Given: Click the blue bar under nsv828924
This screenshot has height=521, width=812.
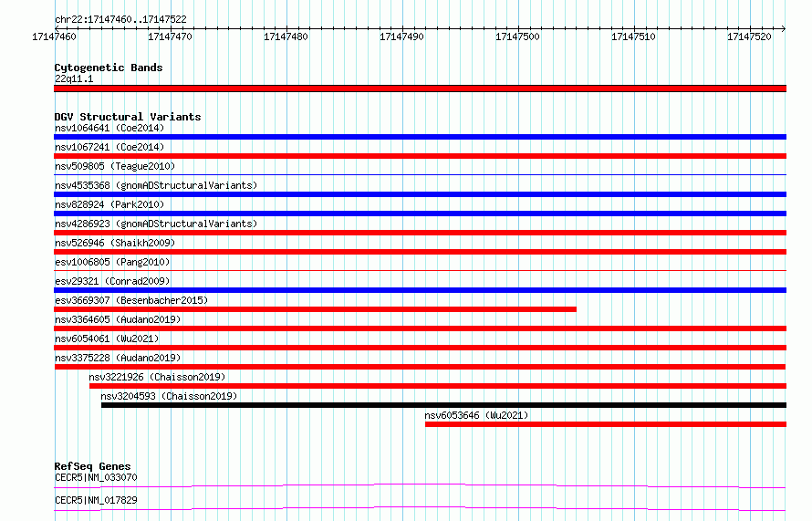Looking at the screenshot, I should tap(420, 214).
